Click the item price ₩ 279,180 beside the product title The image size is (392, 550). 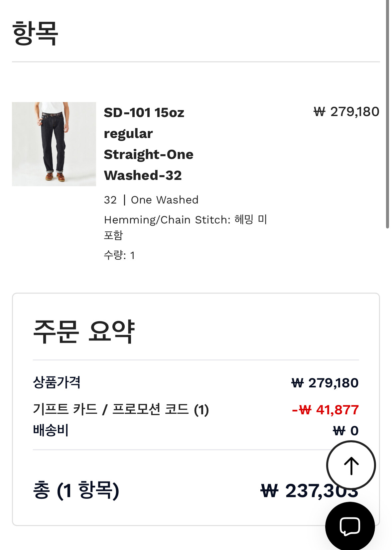[346, 112]
